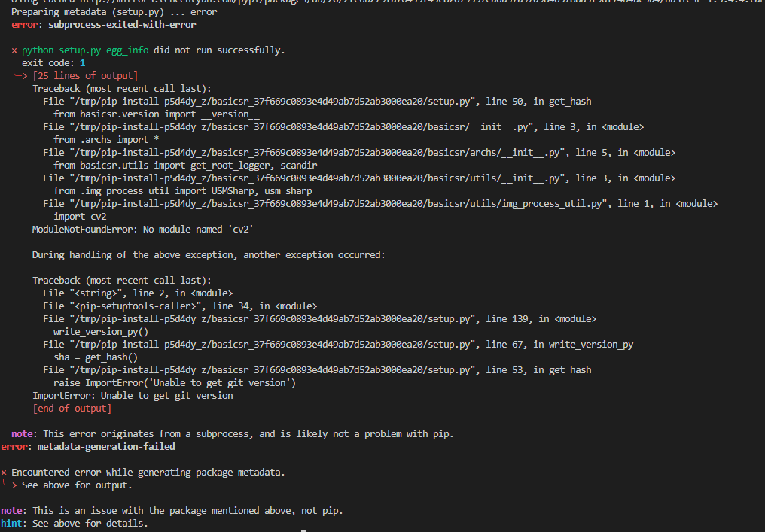Click the "hint: See above for details." line
Viewport: 765px width, 532px height.
[x=74, y=523]
